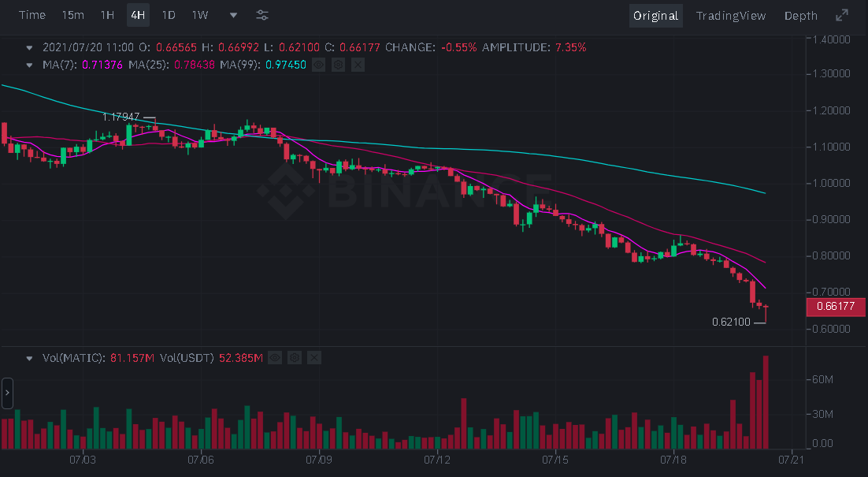The height and width of the screenshot is (477, 868).
Task: Click the red current price label 0.66177
Action: pyautogui.click(x=835, y=307)
